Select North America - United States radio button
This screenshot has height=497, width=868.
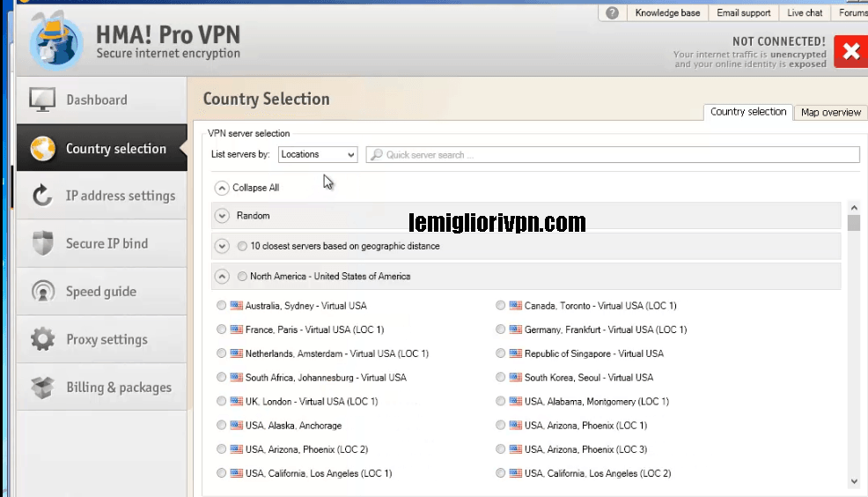[x=242, y=276]
